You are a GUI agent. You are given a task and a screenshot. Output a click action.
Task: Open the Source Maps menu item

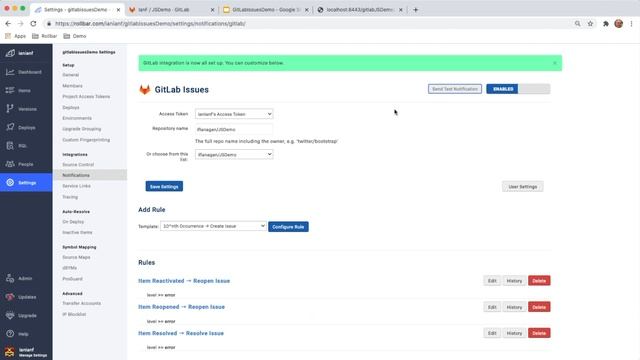(76, 257)
